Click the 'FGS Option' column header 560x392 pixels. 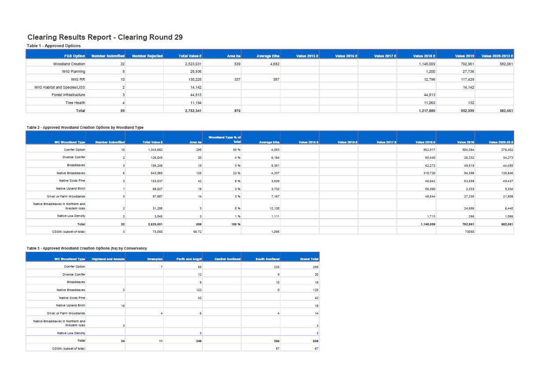point(75,56)
